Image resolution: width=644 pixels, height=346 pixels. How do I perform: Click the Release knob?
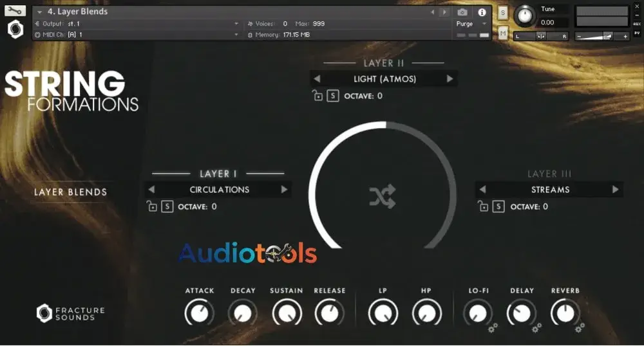329,313
